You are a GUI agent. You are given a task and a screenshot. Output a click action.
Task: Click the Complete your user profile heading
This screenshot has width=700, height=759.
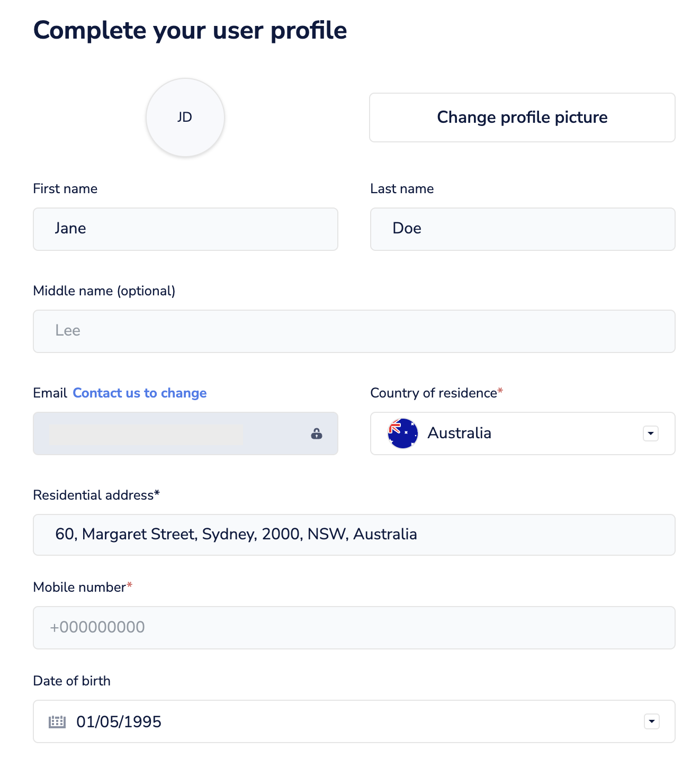pyautogui.click(x=190, y=30)
